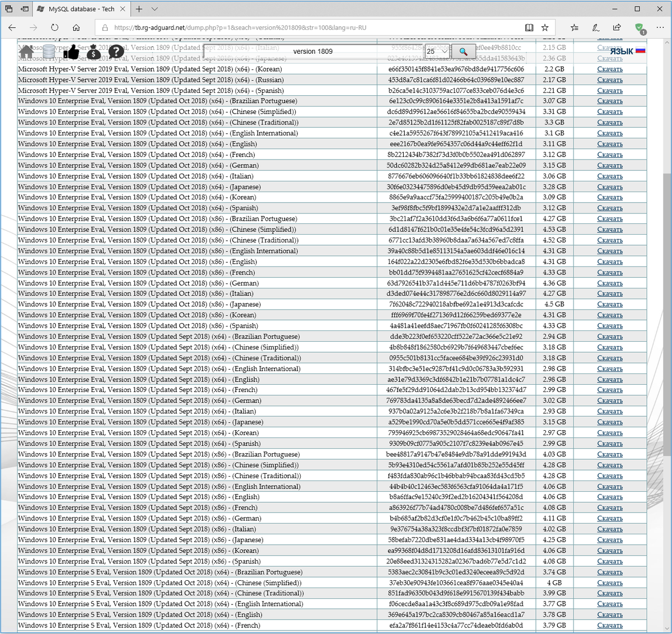672x634 pixels.
Task: Select Enterprise S Oct 2018 Chinese (Simplified) row
Action: (160, 583)
